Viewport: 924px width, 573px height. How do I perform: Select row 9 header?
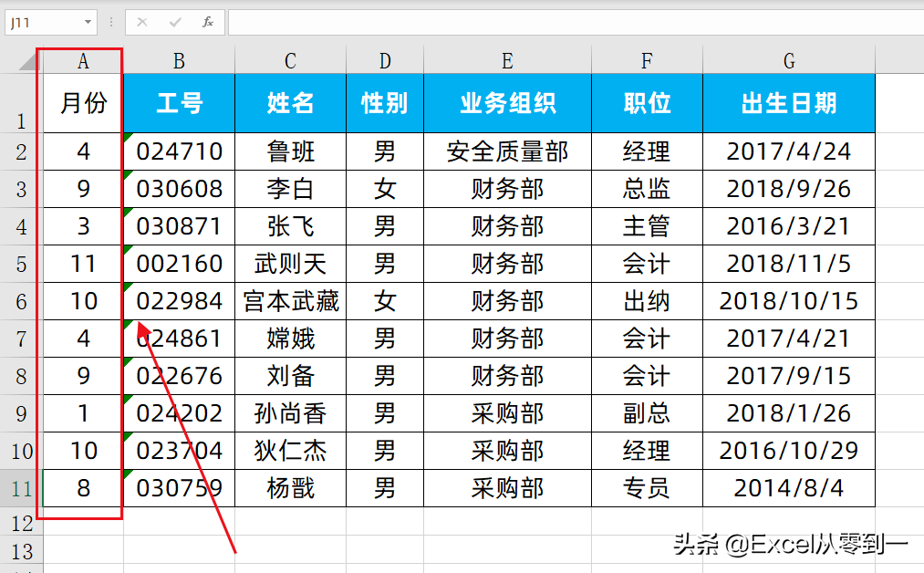click(x=21, y=413)
